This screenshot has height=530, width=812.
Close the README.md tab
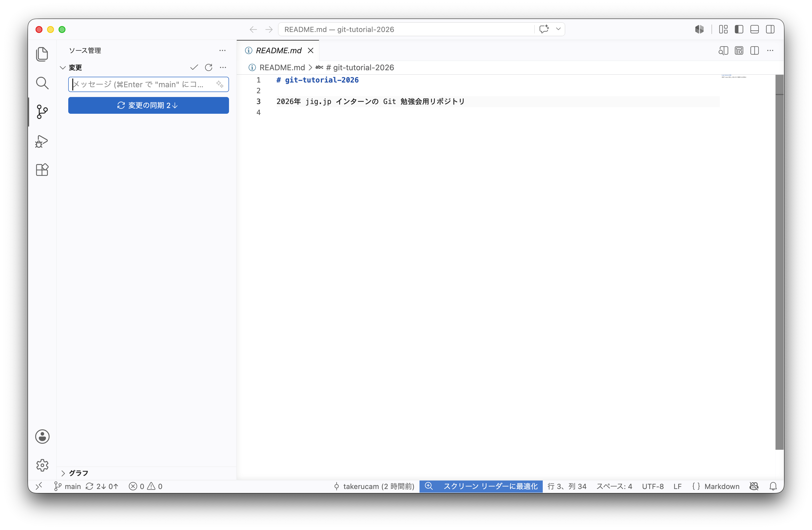[x=310, y=50]
